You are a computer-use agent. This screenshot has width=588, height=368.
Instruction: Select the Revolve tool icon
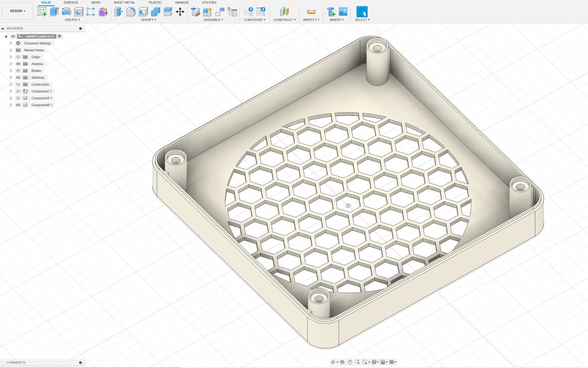66,12
